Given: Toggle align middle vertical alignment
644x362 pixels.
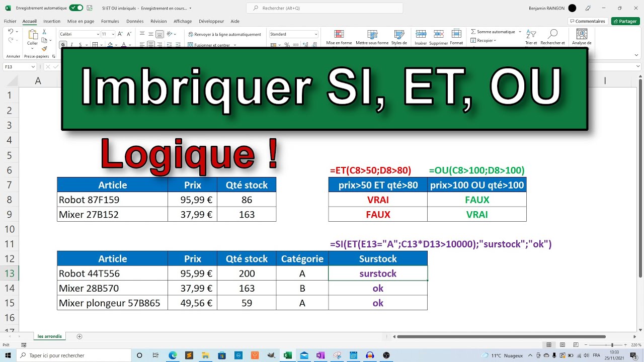Looking at the screenshot, I should [151, 34].
